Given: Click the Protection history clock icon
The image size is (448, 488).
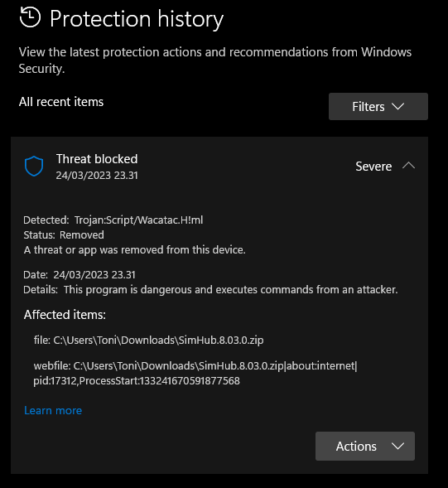Looking at the screenshot, I should tap(30, 17).
